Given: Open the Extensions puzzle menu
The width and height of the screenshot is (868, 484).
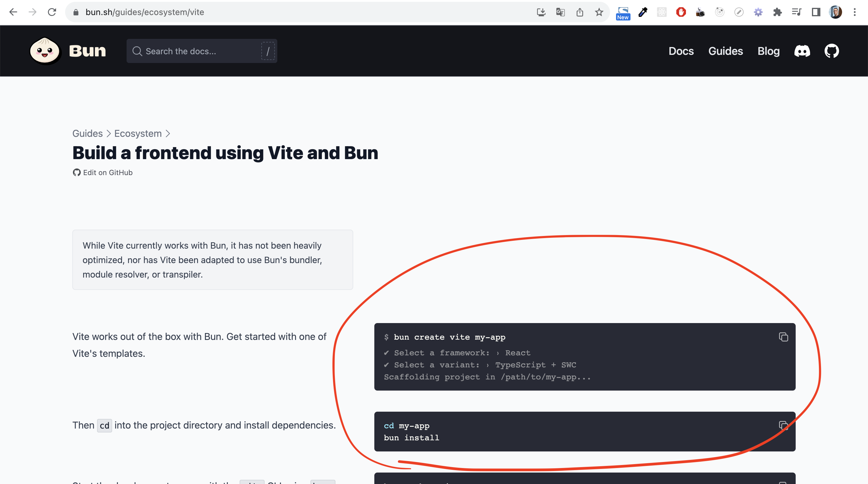Looking at the screenshot, I should click(x=777, y=12).
